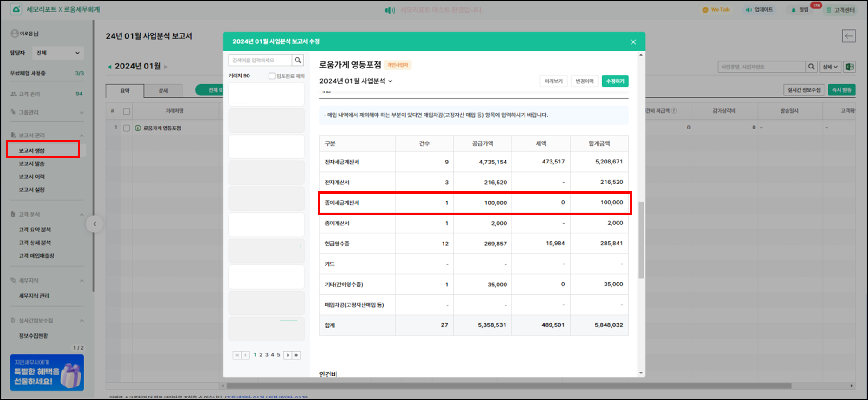Click the modal's vertical scrollbar thumb
The width and height of the screenshot is (868, 400).
point(641,240)
